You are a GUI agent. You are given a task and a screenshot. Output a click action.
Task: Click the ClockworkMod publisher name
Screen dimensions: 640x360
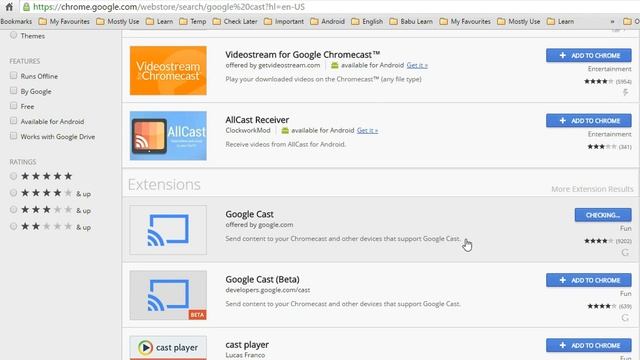(x=248, y=130)
